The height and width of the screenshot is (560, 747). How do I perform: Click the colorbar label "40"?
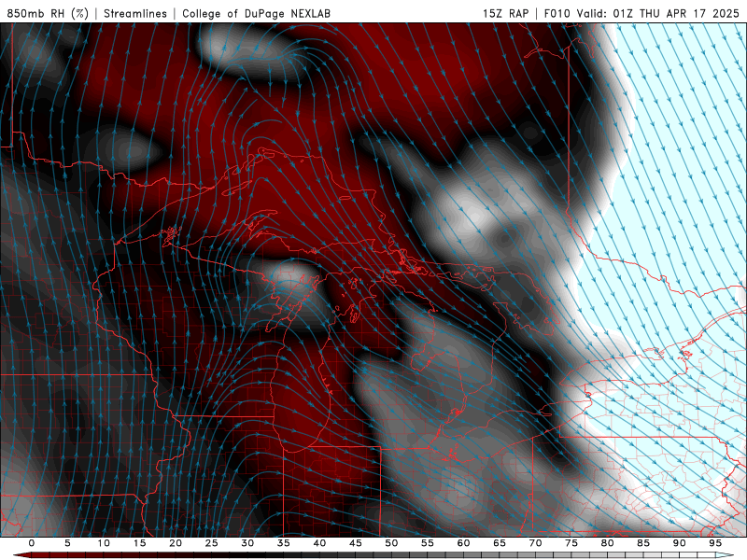click(x=319, y=543)
